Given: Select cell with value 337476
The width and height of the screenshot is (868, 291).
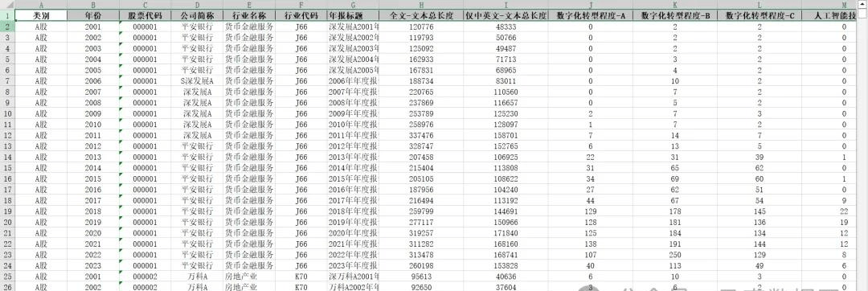Looking at the screenshot, I should pos(420,135).
